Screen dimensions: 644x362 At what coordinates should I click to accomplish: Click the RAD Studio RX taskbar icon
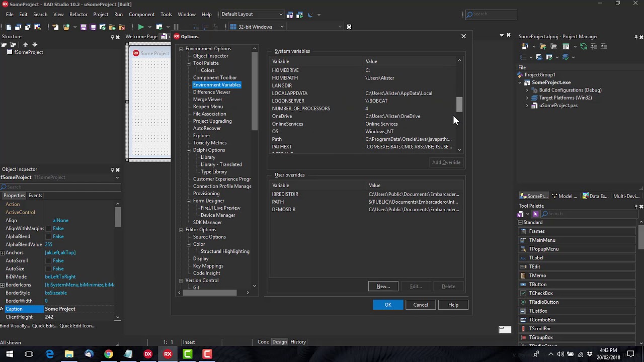pos(168,354)
